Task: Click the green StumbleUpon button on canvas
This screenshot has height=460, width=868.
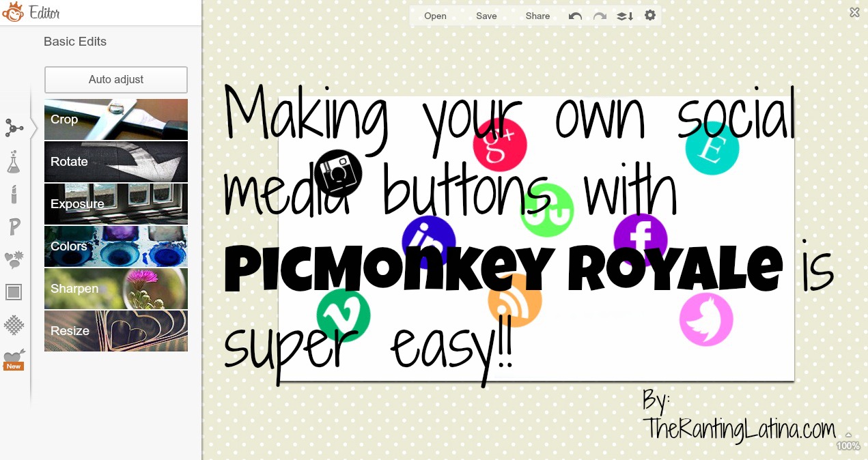Action: point(547,210)
